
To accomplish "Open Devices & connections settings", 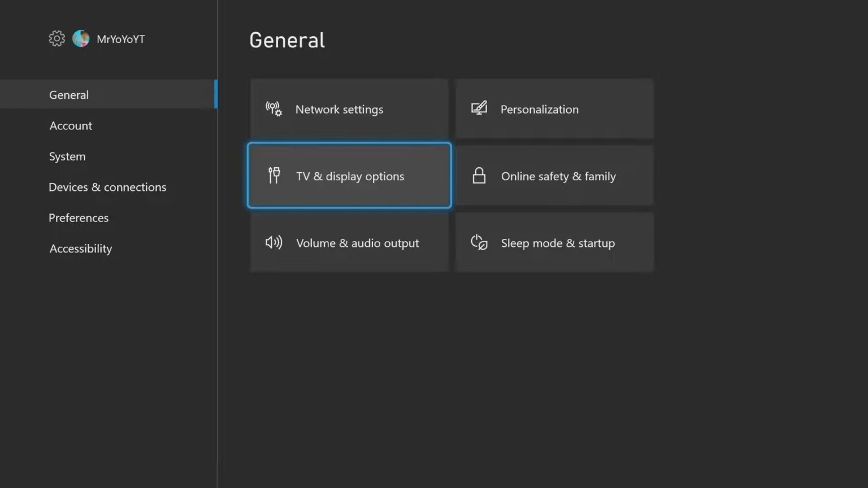I will tap(107, 187).
